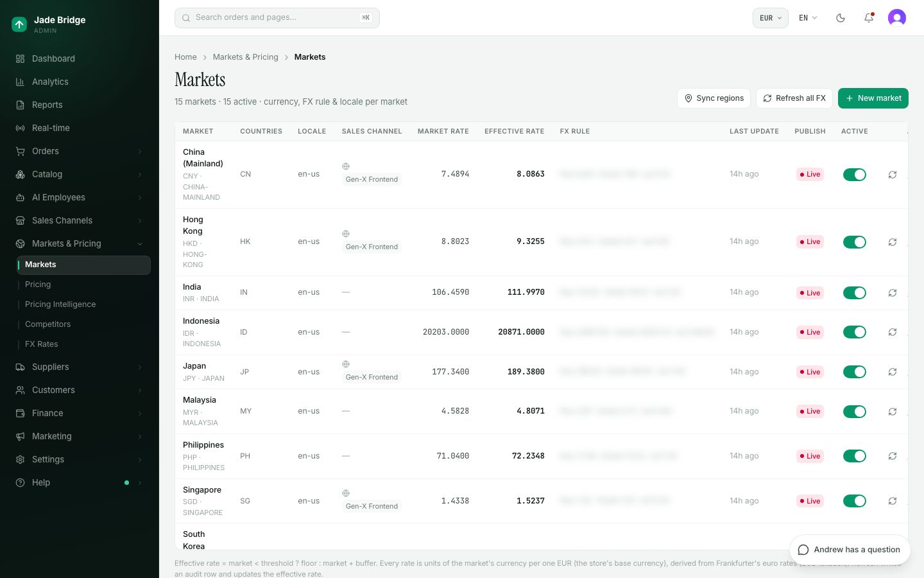Refresh FX for the India row
This screenshot has width=924, height=578.
(893, 293)
